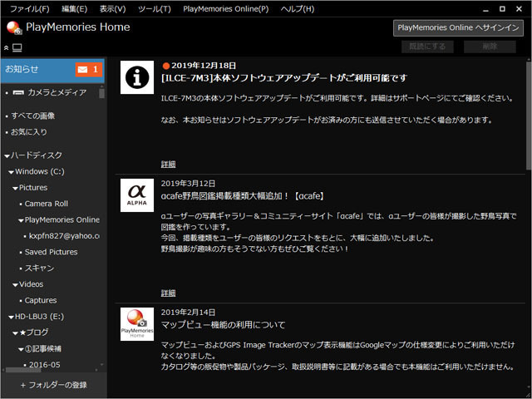The height and width of the screenshot is (399, 532).
Task: Click the 既読にする button
Action: pyautogui.click(x=427, y=47)
